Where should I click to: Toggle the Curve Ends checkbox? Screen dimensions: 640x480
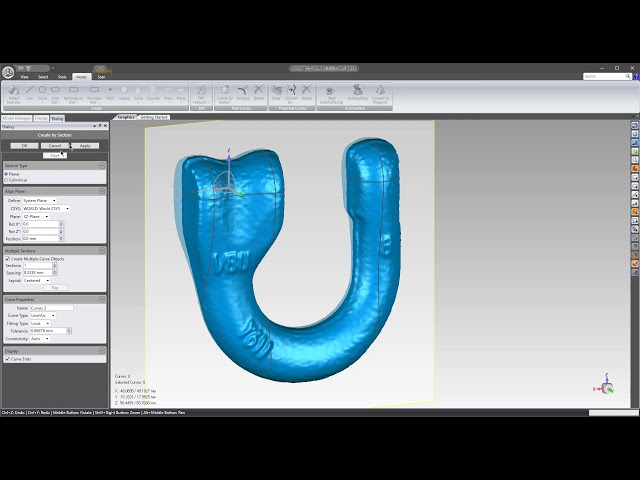coord(7,359)
